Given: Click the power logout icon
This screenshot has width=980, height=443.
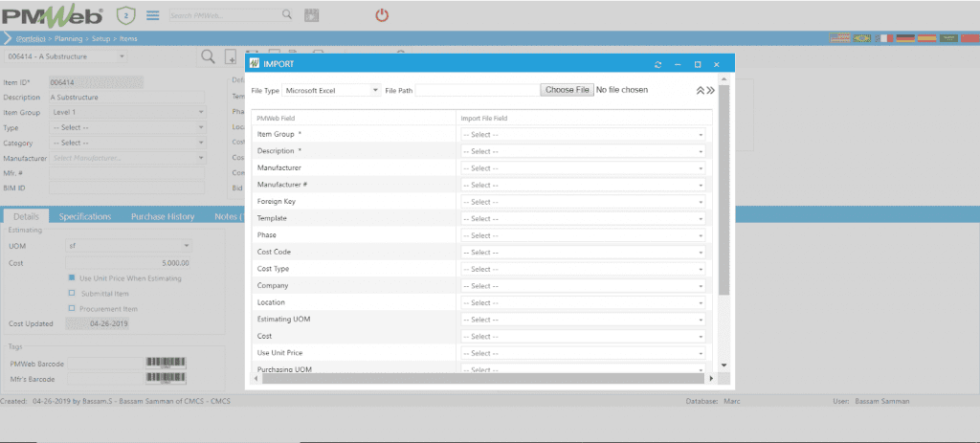Looking at the screenshot, I should pos(382,15).
